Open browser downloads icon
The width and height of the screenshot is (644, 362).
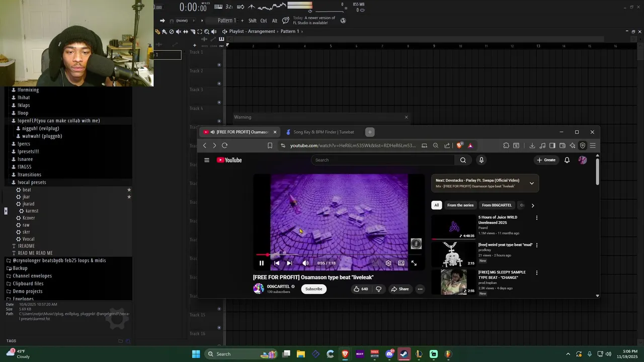[532, 145]
